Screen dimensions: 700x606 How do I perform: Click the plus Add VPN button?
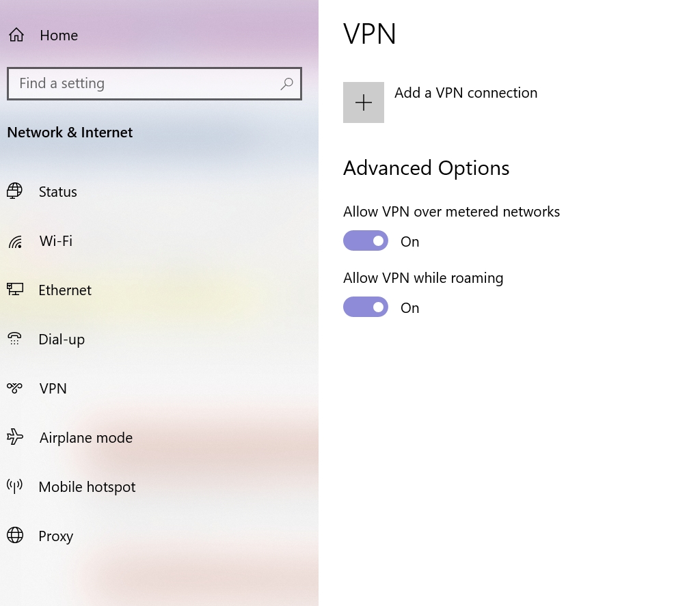click(x=364, y=102)
